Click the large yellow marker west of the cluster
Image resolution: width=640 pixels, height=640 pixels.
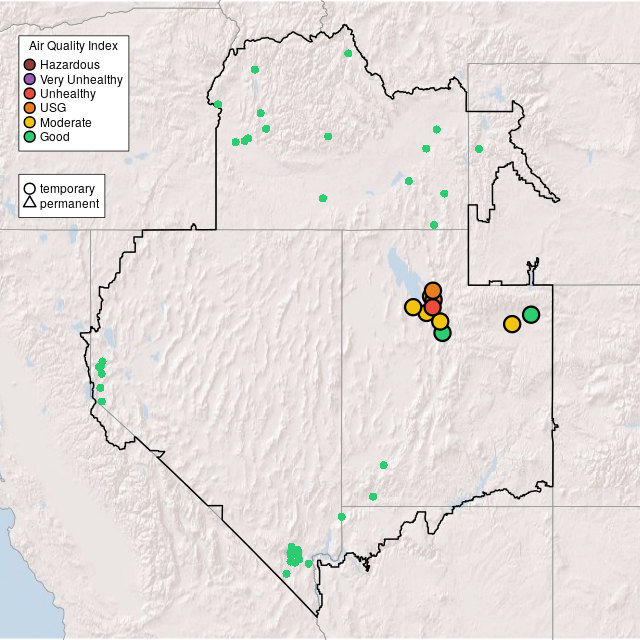coord(413,307)
